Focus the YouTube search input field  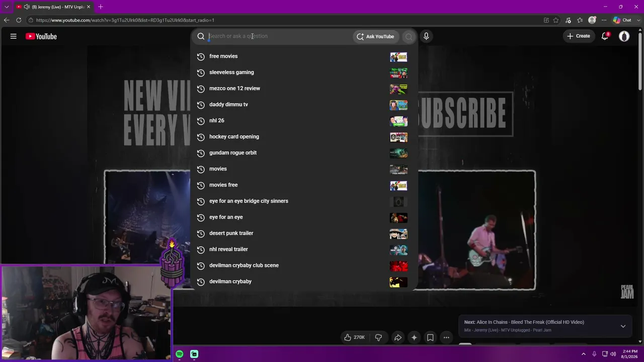[279, 36]
